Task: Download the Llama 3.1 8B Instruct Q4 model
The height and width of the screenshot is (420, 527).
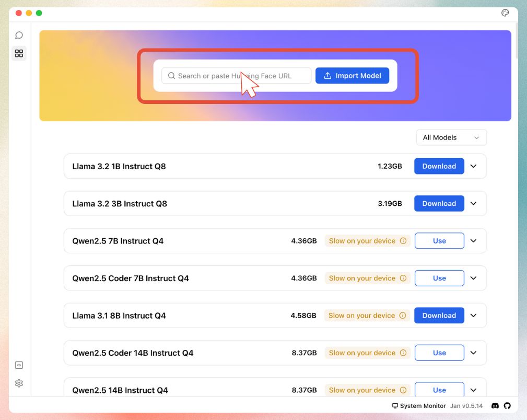Action: click(439, 316)
